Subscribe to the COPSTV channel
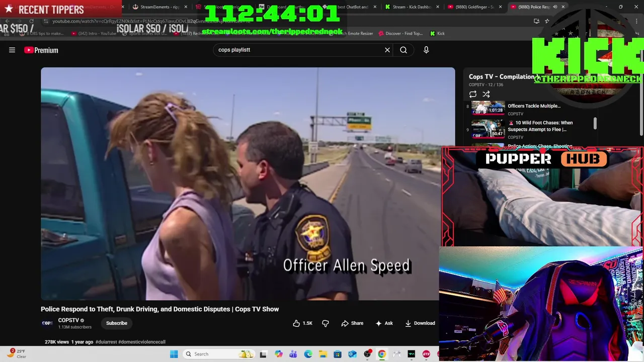The width and height of the screenshot is (644, 362). [x=117, y=323]
